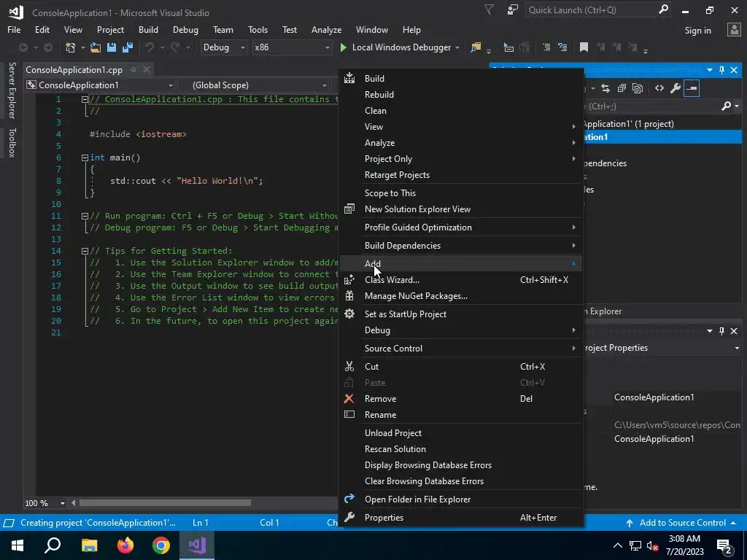Viewport: 747px width, 560px height.
Task: Click the Sign in link
Action: 697,31
